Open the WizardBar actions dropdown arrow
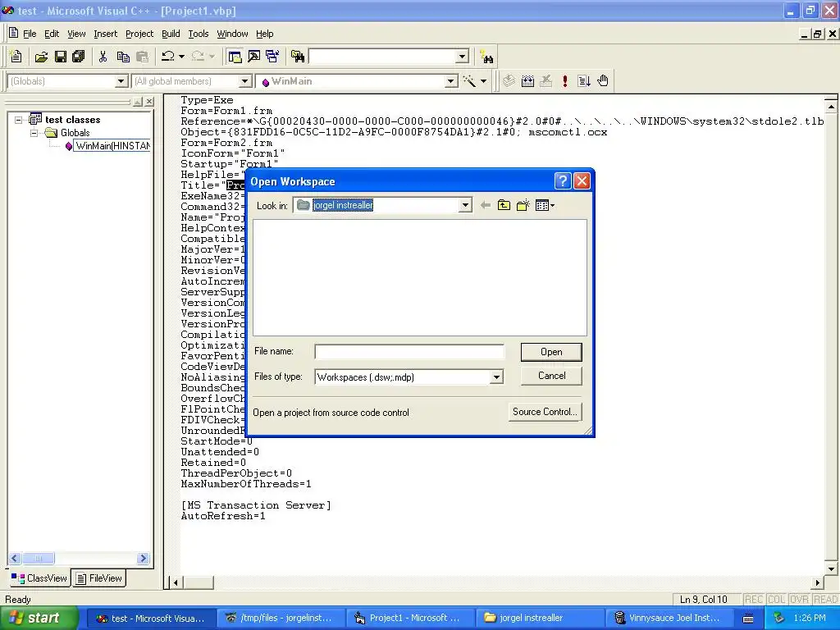Image resolution: width=840 pixels, height=630 pixels. (483, 81)
